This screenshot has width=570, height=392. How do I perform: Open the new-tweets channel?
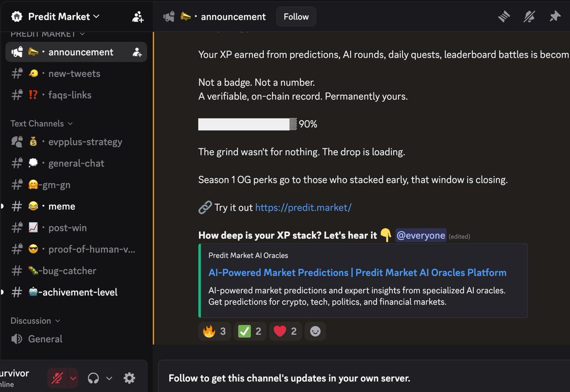click(x=76, y=74)
